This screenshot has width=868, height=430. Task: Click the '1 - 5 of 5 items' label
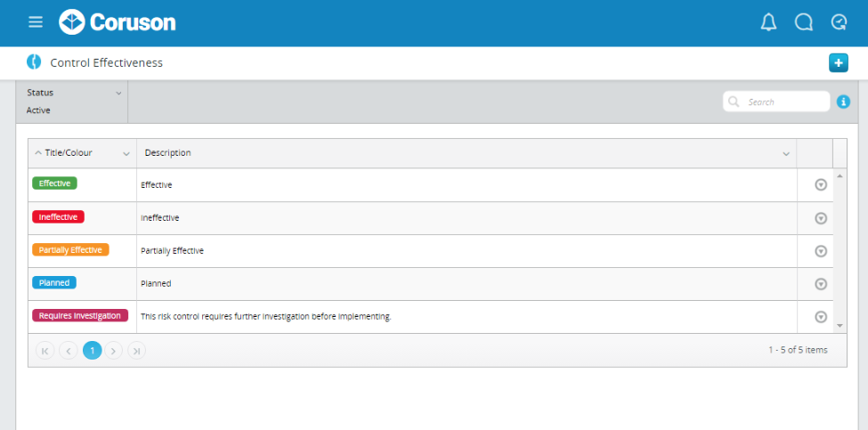click(798, 350)
